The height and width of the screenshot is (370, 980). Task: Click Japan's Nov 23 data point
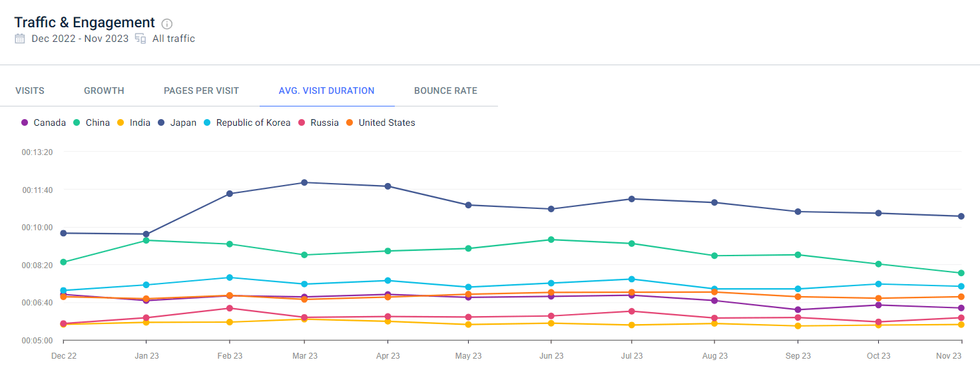(961, 216)
